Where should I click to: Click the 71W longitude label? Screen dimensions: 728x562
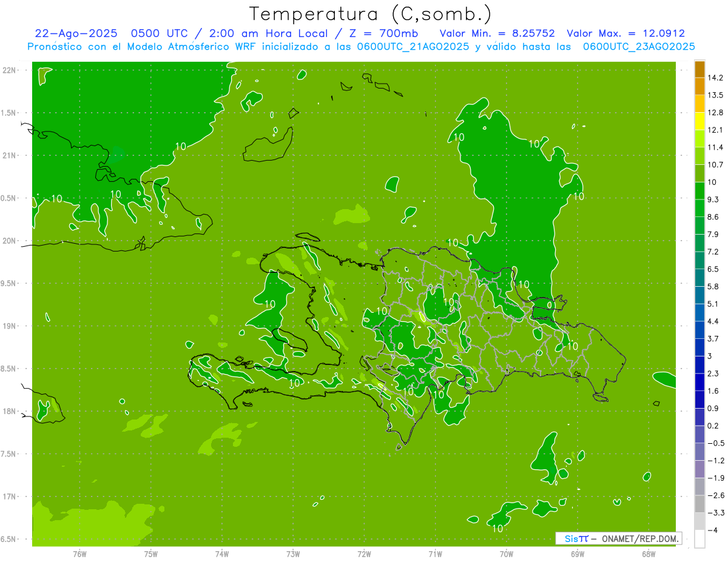(x=435, y=554)
